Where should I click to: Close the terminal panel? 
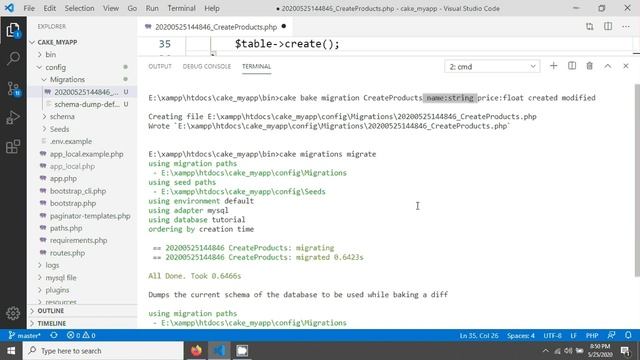tap(626, 66)
